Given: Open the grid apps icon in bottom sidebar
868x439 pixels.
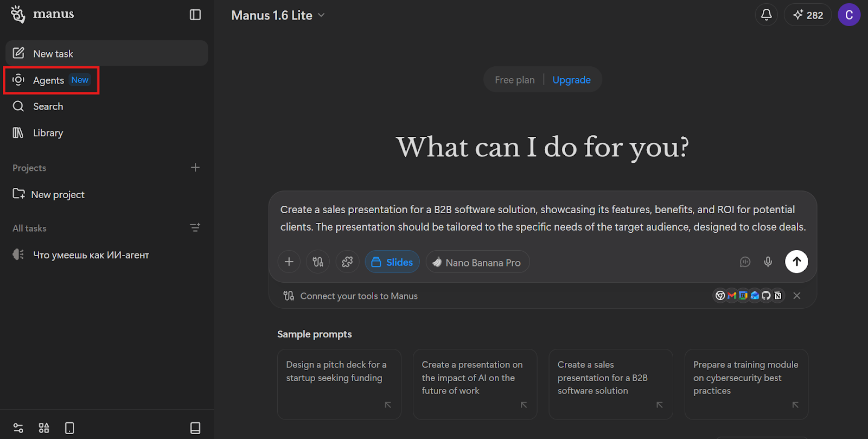Looking at the screenshot, I should [44, 428].
